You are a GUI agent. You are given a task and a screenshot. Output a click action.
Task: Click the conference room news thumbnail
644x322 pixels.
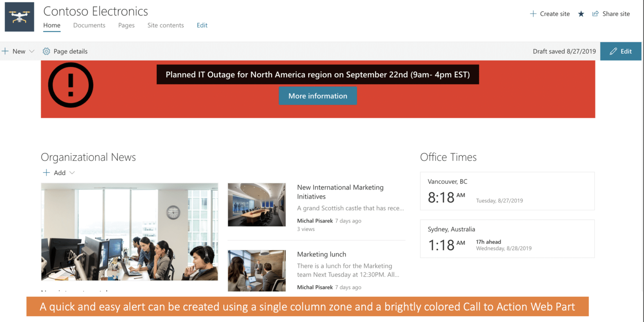point(257,204)
